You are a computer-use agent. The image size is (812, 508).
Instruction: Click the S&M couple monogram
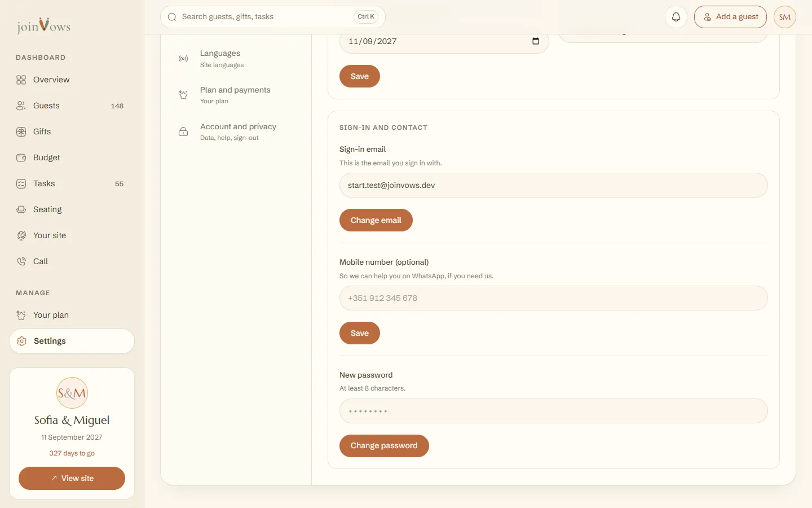[72, 393]
